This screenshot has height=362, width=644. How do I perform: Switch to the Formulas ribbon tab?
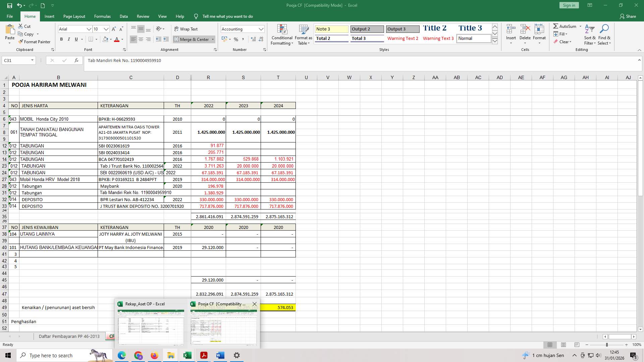tap(102, 16)
